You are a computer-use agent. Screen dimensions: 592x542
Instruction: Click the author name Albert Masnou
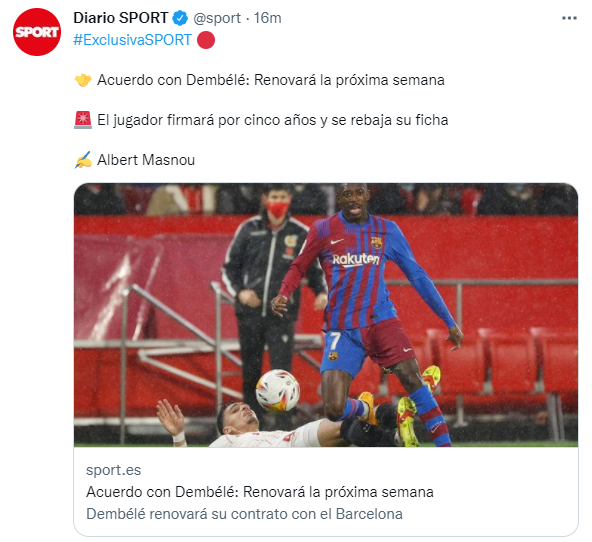point(146,160)
